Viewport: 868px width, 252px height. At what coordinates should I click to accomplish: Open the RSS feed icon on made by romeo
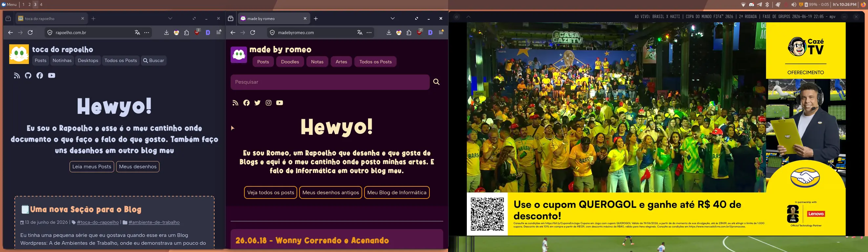[235, 103]
